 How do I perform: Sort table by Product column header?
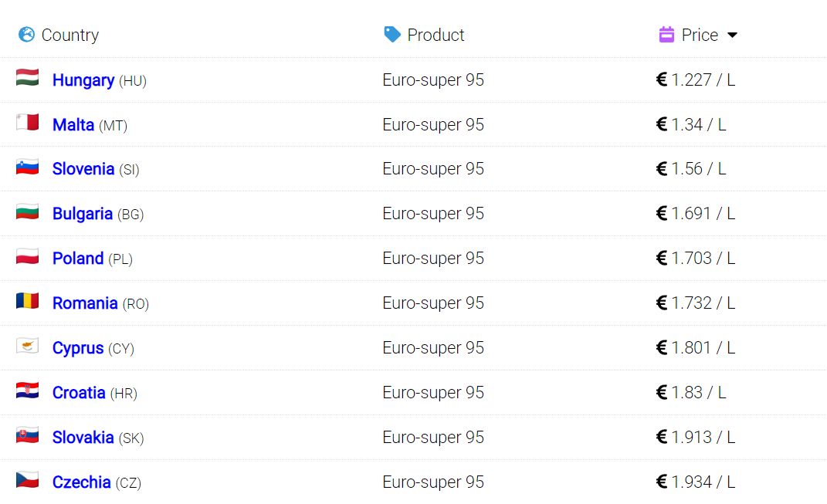(x=436, y=35)
